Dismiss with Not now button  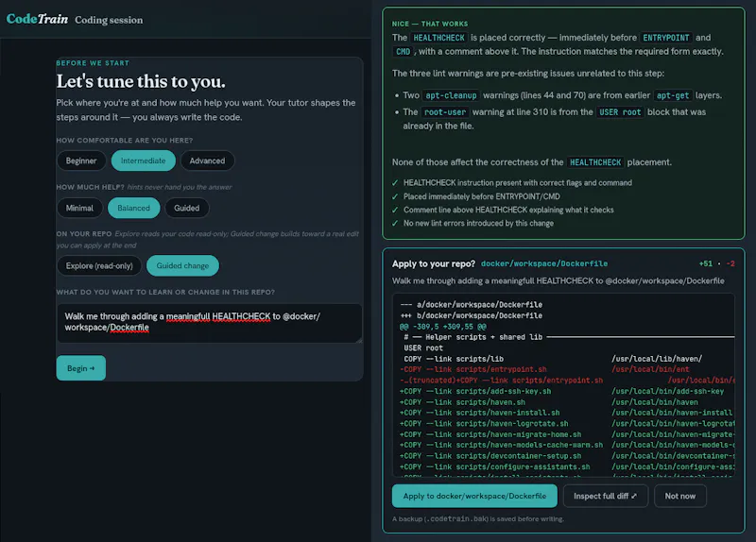[x=679, y=496]
